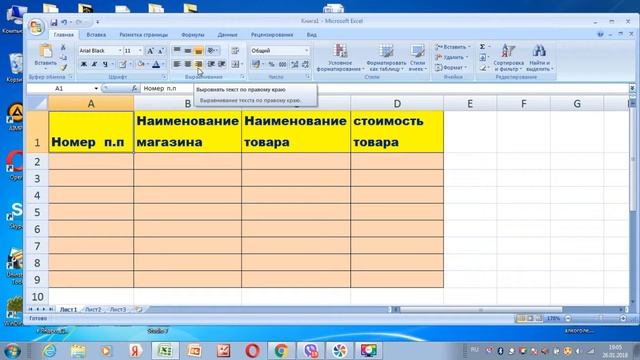Open Cell Styles (Стили ячеек)
Viewport: 640px width, 360px height.
pos(417,58)
